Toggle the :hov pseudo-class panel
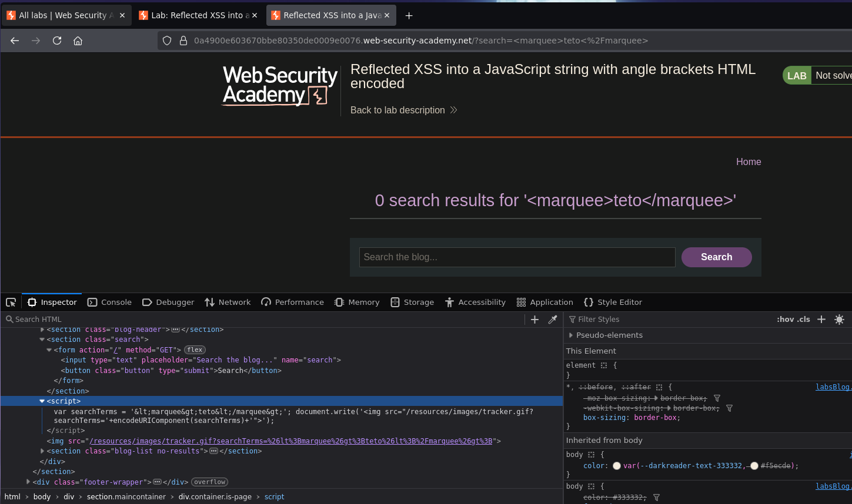 click(x=785, y=319)
